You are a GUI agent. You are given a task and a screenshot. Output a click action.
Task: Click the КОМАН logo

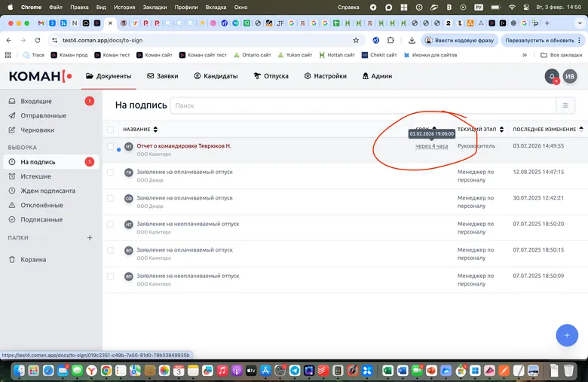coord(40,76)
